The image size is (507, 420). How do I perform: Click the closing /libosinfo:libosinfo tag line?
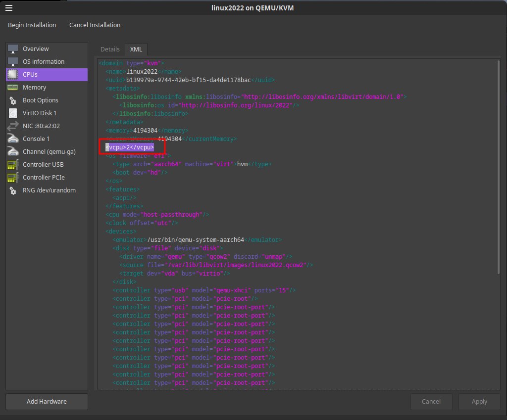tap(150, 113)
